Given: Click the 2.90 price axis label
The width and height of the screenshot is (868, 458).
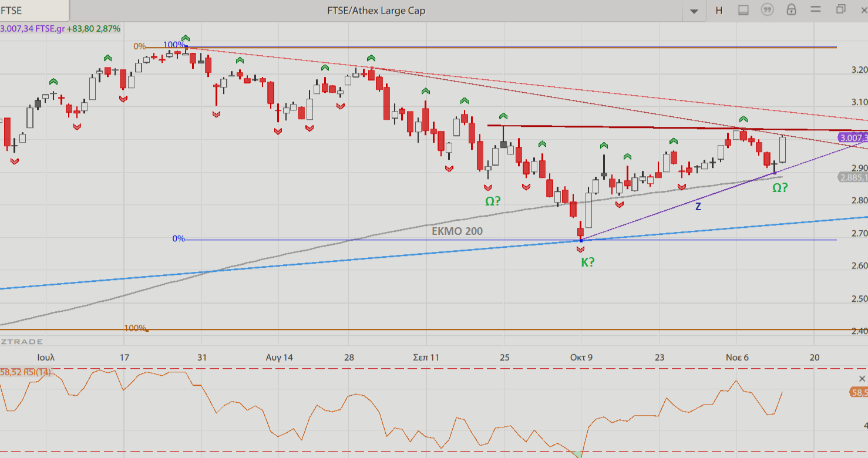Looking at the screenshot, I should 859,168.
